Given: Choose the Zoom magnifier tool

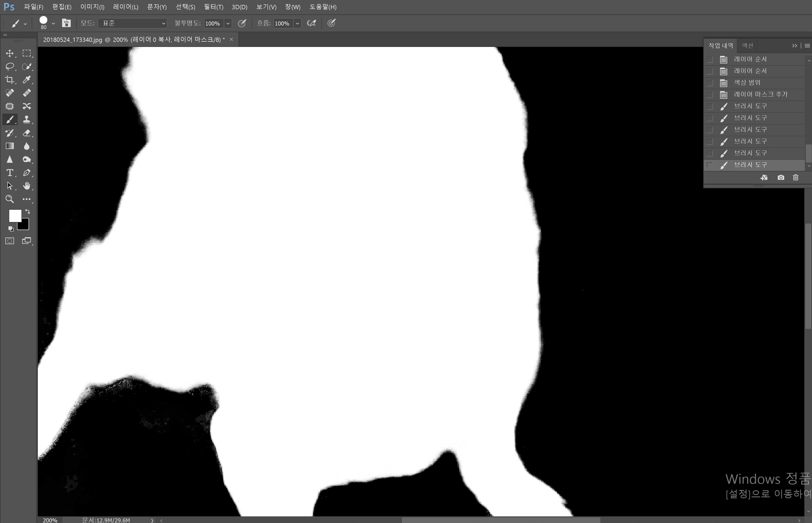Looking at the screenshot, I should [x=10, y=199].
